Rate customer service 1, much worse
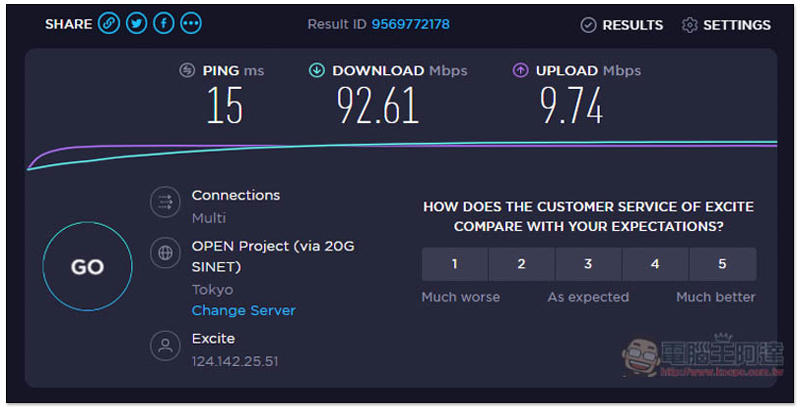Viewport: 800px width, 408px height. pos(455,264)
